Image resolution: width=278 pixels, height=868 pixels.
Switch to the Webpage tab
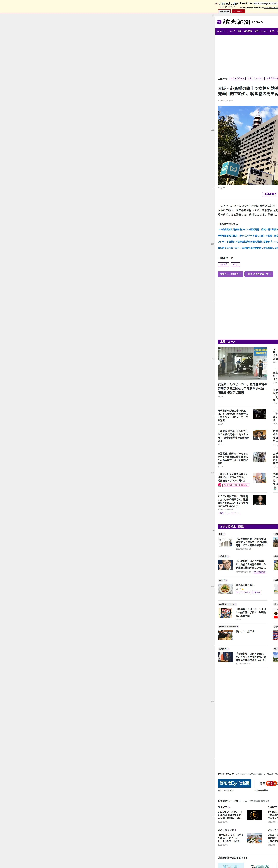pyautogui.click(x=224, y=11)
